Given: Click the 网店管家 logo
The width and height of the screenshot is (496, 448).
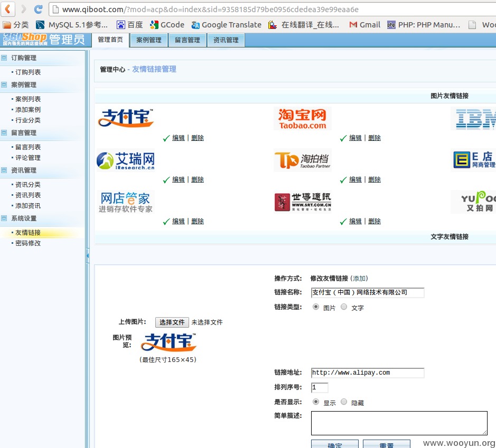Looking at the screenshot, I should point(126,202).
